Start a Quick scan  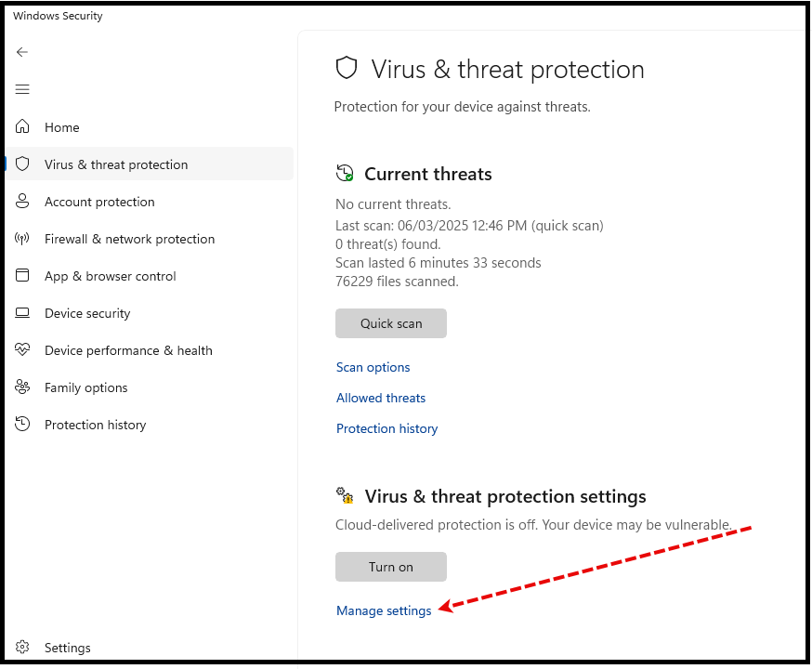[391, 323]
